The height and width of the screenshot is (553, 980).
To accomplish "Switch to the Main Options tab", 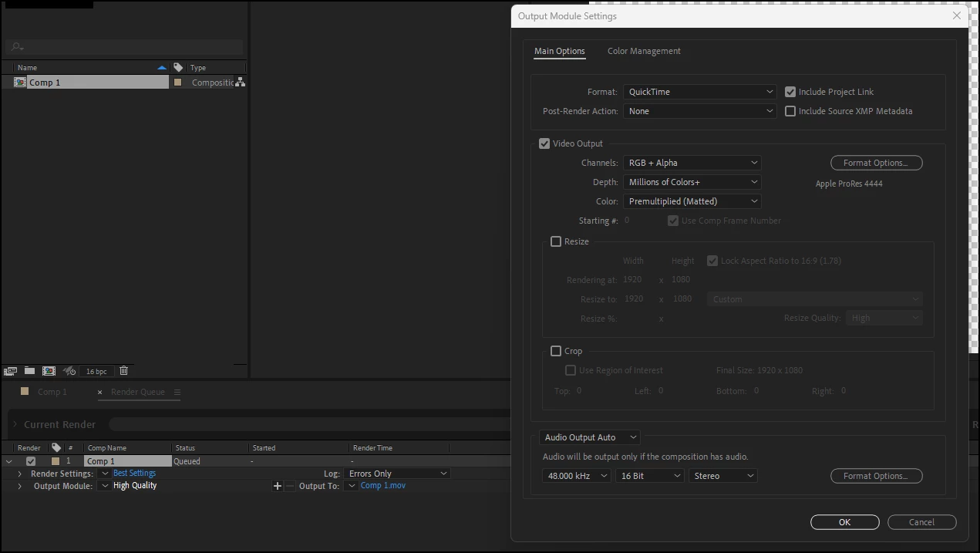I will click(560, 51).
